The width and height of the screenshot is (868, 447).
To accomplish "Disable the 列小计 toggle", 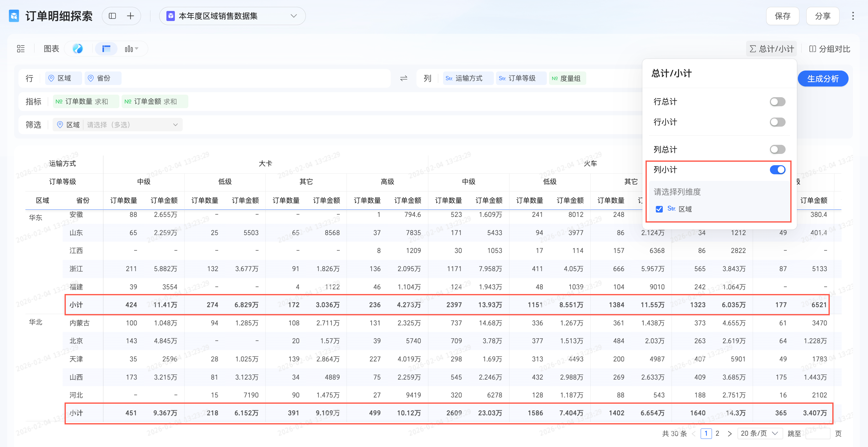I will pos(777,170).
